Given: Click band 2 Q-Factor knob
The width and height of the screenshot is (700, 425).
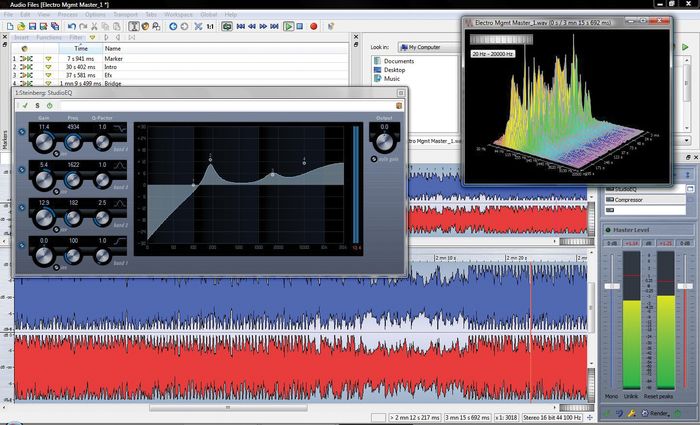Looking at the screenshot, I should click(102, 218).
